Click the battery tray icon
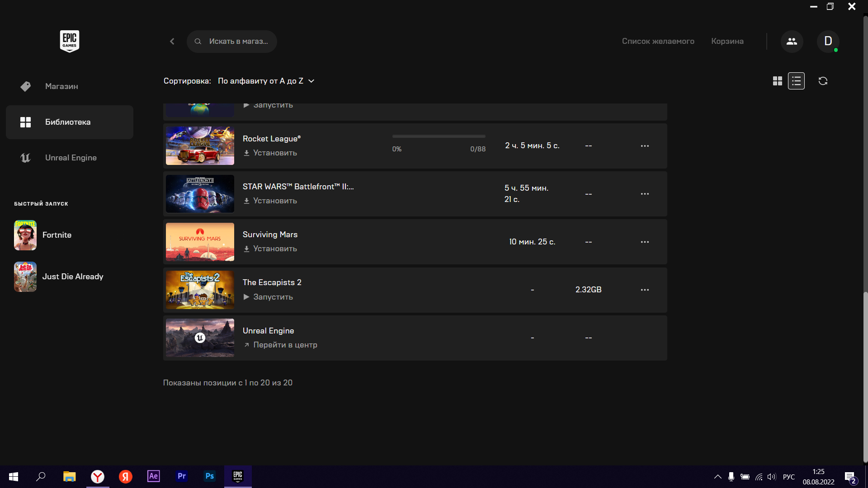868x488 pixels. point(745,477)
